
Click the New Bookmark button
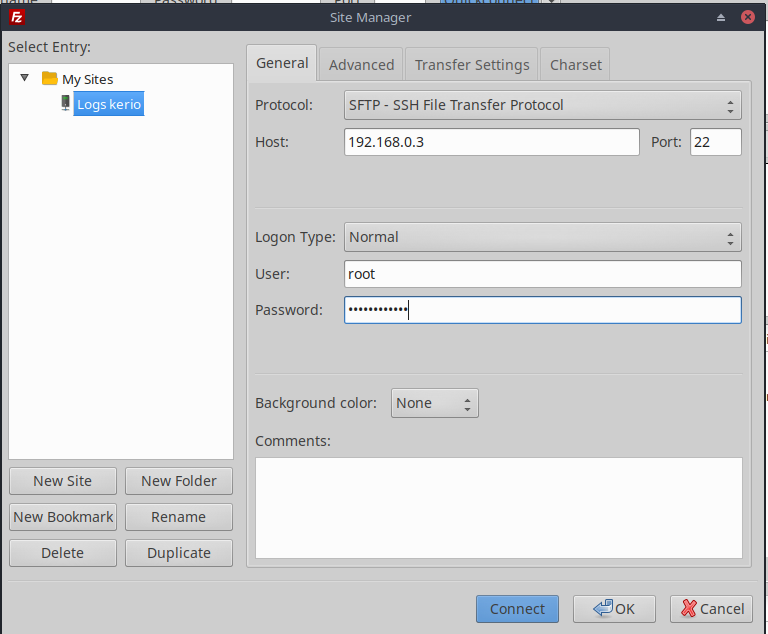pos(63,517)
